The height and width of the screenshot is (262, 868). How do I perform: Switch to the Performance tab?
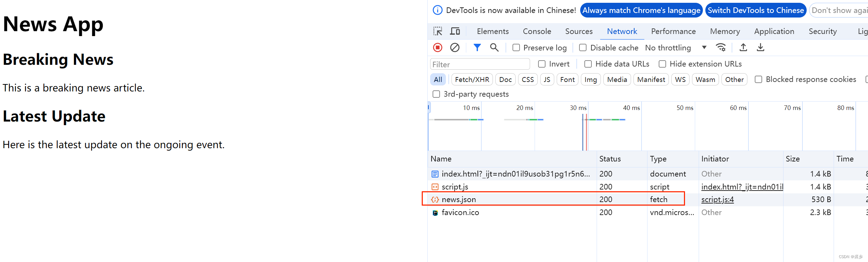click(673, 32)
